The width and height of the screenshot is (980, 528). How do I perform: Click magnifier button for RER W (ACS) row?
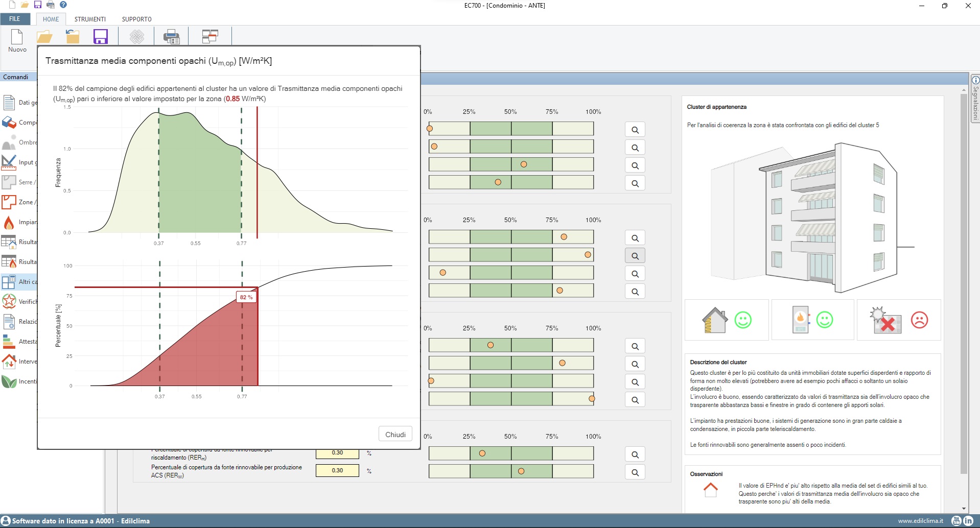tap(635, 472)
